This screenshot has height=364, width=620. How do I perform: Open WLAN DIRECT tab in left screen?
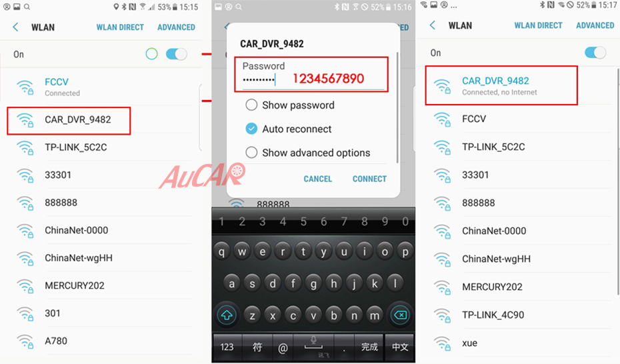coord(120,27)
